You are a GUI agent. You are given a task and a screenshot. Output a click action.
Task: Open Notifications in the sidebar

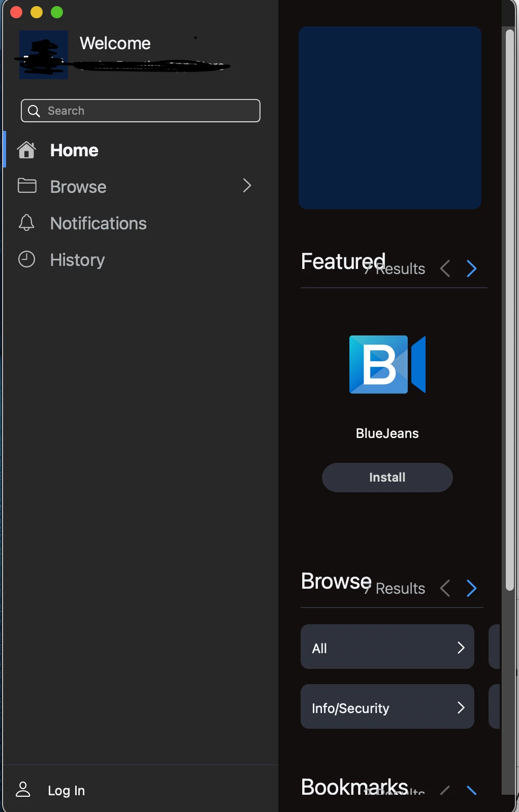(x=140, y=223)
